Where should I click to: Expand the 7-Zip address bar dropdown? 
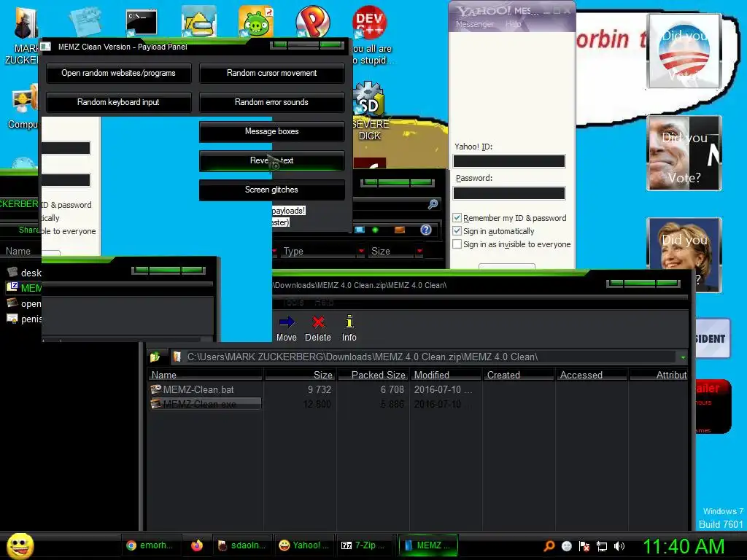[683, 357]
